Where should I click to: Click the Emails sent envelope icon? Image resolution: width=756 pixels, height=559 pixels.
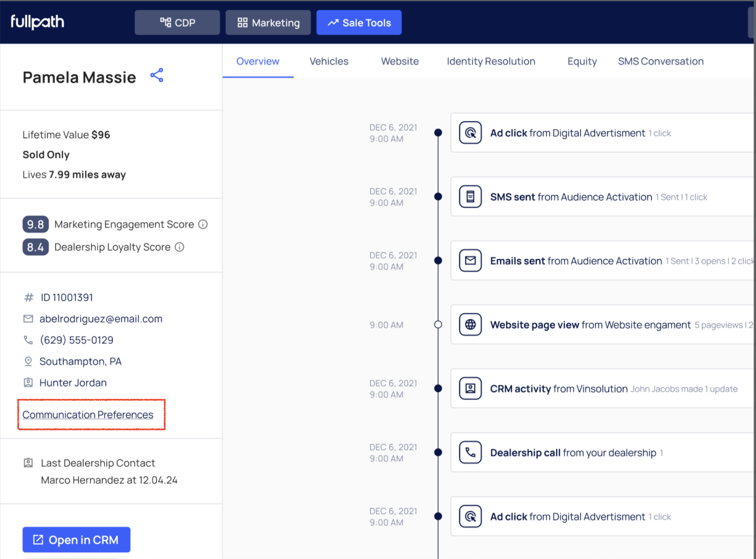470,261
